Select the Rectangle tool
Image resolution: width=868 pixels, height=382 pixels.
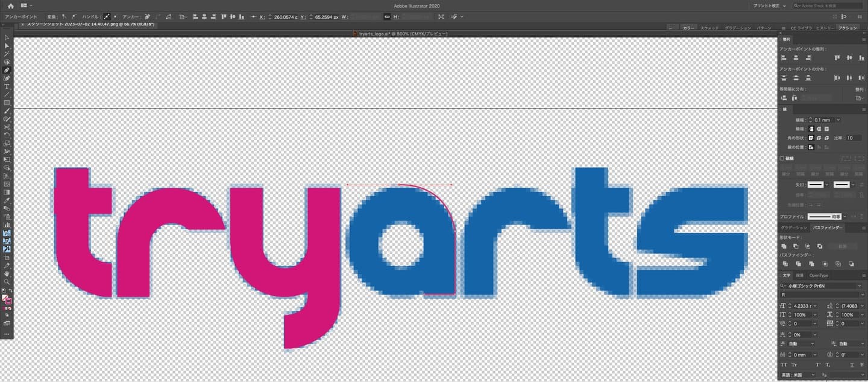coord(7,103)
